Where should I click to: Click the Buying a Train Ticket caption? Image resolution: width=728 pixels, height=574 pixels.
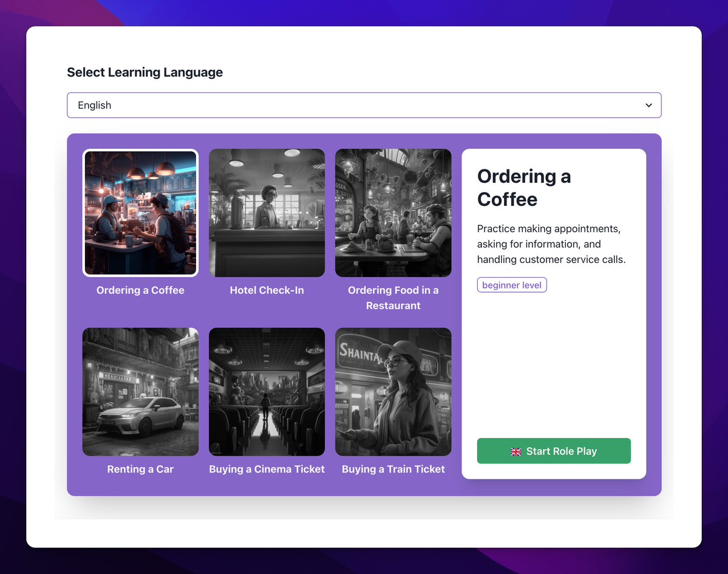coord(393,469)
